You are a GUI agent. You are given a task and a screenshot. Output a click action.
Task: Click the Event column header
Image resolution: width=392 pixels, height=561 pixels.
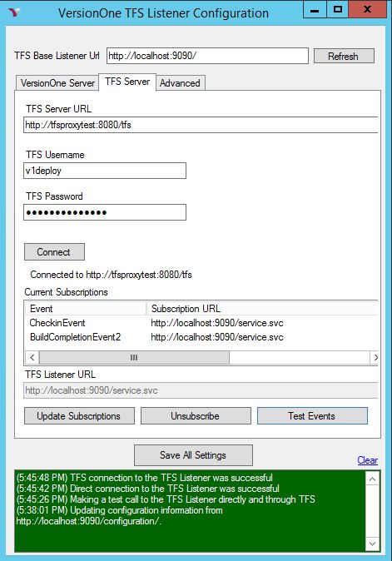tap(86, 309)
